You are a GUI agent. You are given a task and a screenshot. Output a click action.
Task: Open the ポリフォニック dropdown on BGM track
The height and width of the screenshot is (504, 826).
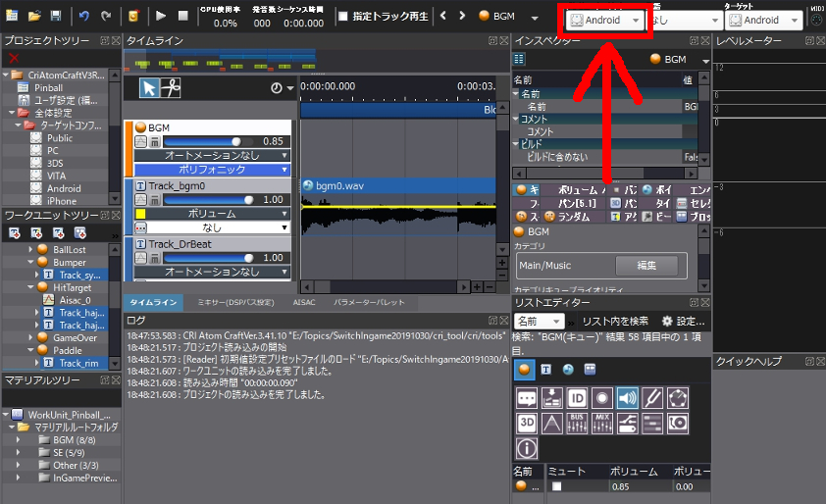click(x=213, y=170)
